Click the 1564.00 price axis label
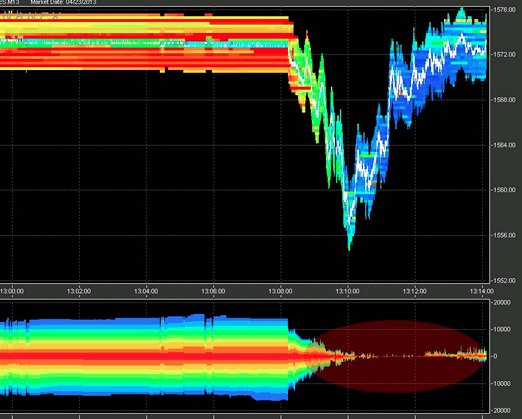This screenshot has width=522, height=419. [x=505, y=145]
